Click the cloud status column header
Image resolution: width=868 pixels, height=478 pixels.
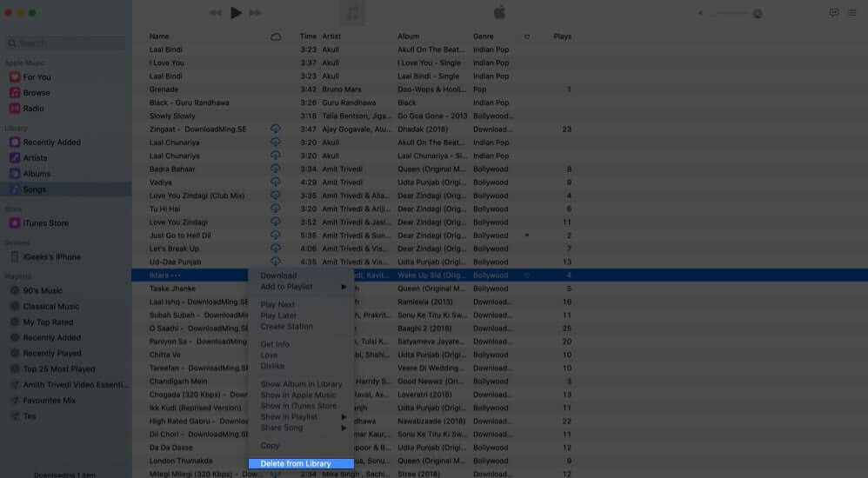pos(276,37)
